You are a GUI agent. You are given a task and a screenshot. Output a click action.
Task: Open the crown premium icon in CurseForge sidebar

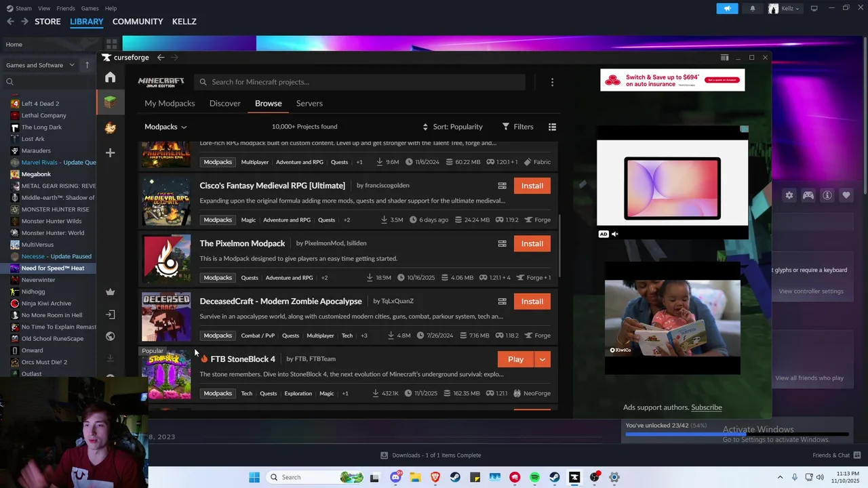point(110,292)
